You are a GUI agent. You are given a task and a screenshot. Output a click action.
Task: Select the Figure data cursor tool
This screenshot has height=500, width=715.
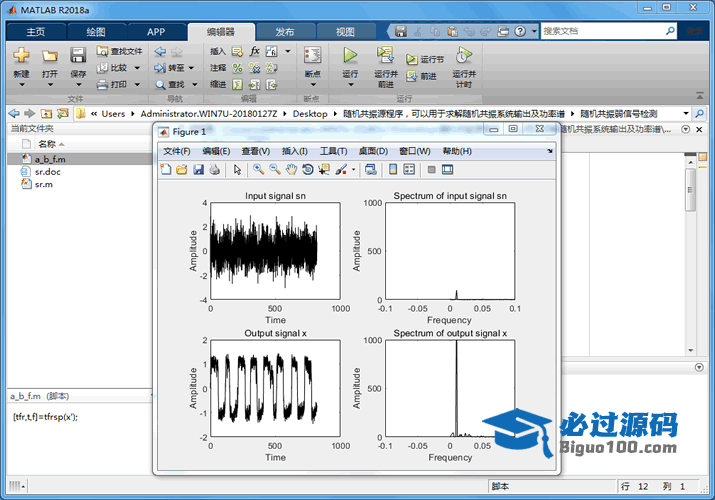tap(324, 170)
